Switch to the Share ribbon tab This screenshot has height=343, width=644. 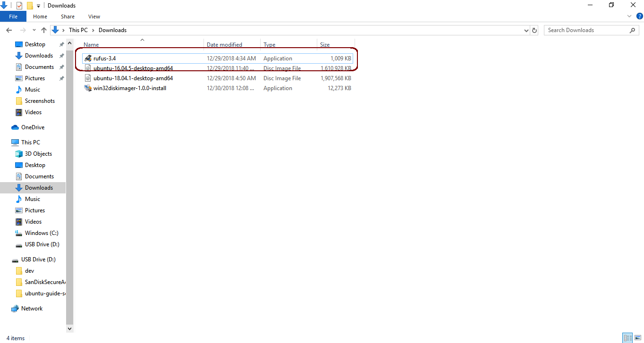[68, 17]
